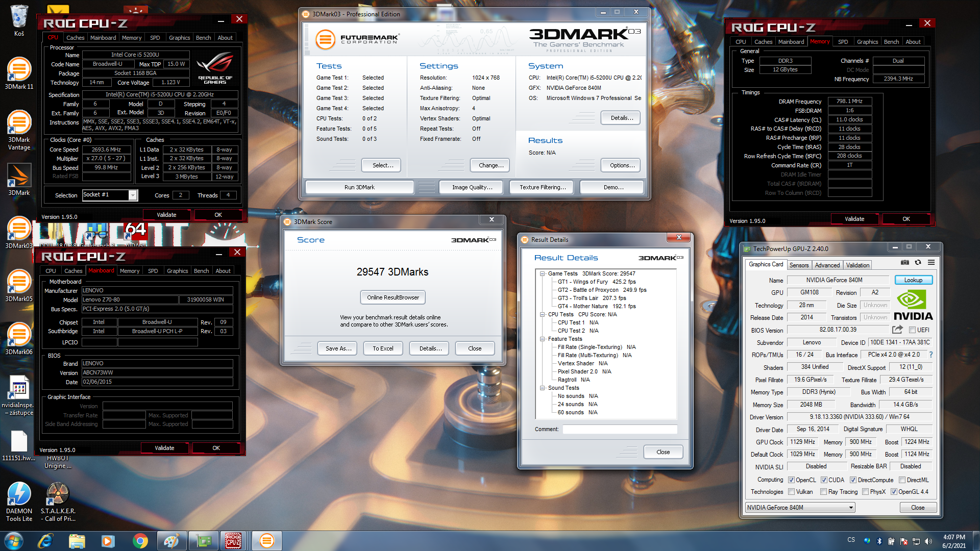Click Save As... in 3DMark Score window
Screen dimensions: 980x551
[x=338, y=348]
